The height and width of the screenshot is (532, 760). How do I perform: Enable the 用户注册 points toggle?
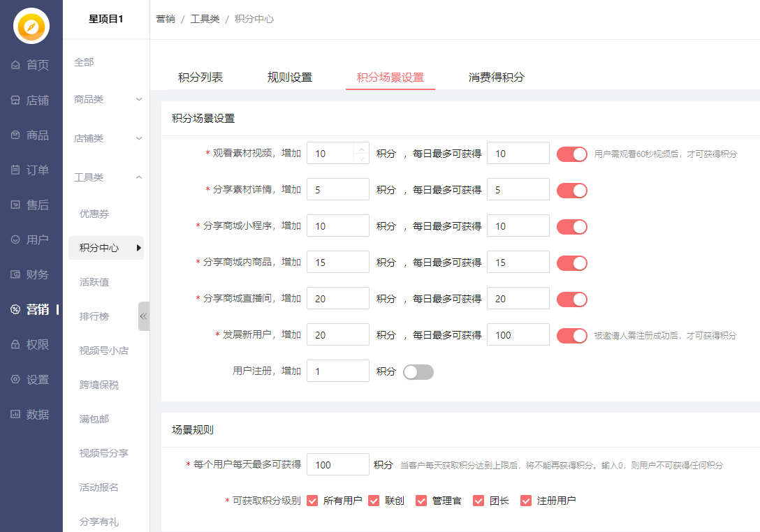[x=418, y=371]
